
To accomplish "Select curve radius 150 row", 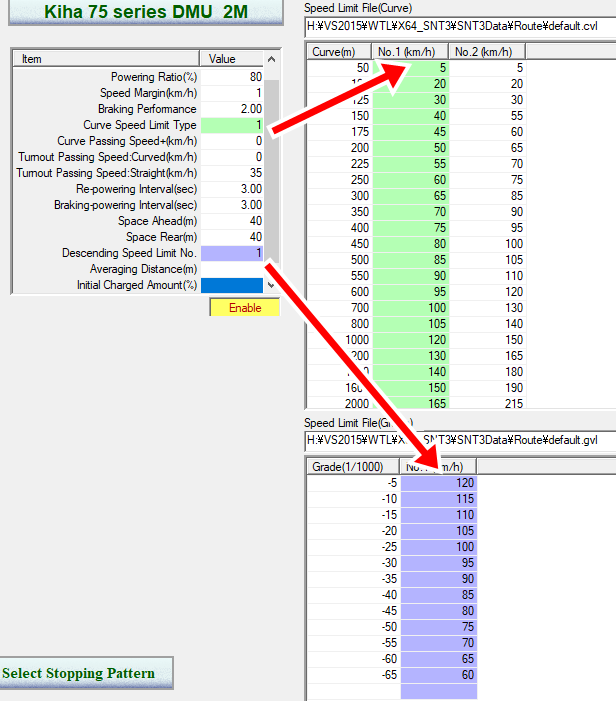I will pos(416,116).
